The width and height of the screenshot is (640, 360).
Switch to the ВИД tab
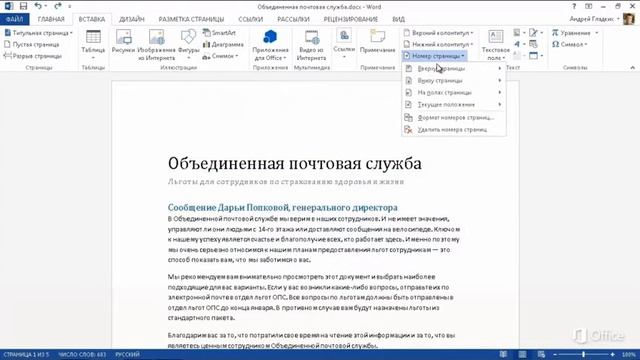pos(398,19)
